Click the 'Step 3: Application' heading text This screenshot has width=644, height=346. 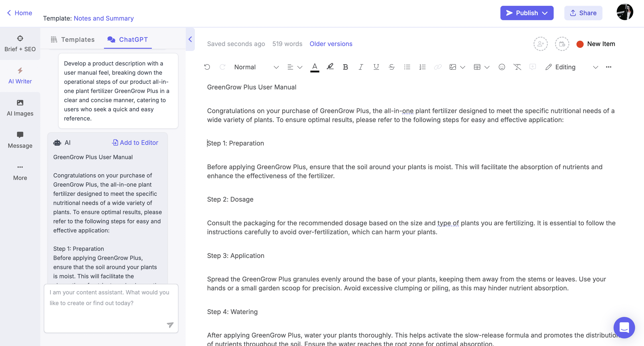(236, 255)
